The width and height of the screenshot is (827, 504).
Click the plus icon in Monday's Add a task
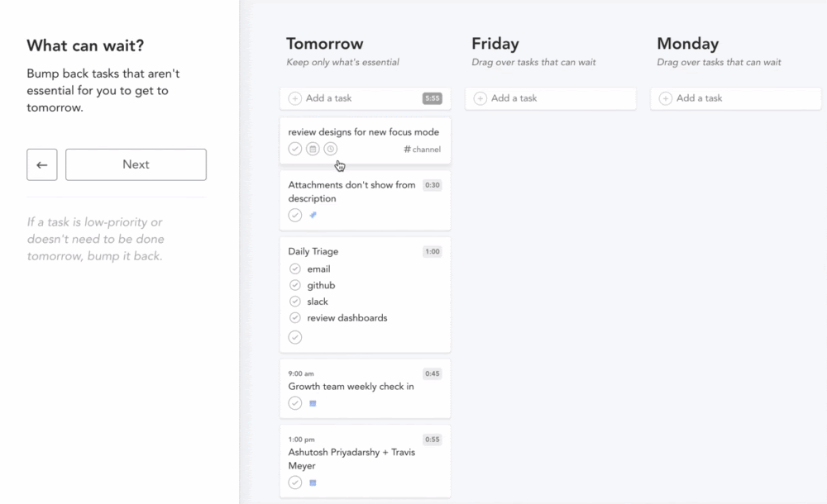(x=666, y=98)
